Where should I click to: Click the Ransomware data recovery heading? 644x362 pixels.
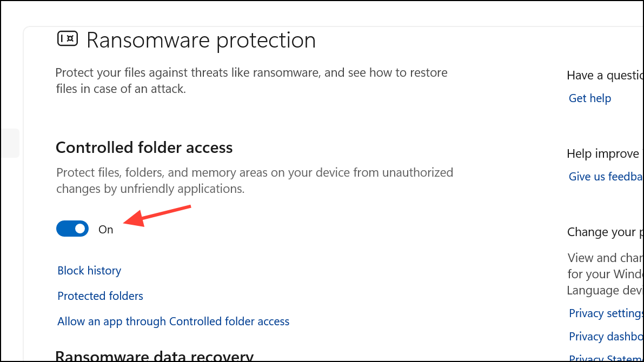(x=155, y=356)
